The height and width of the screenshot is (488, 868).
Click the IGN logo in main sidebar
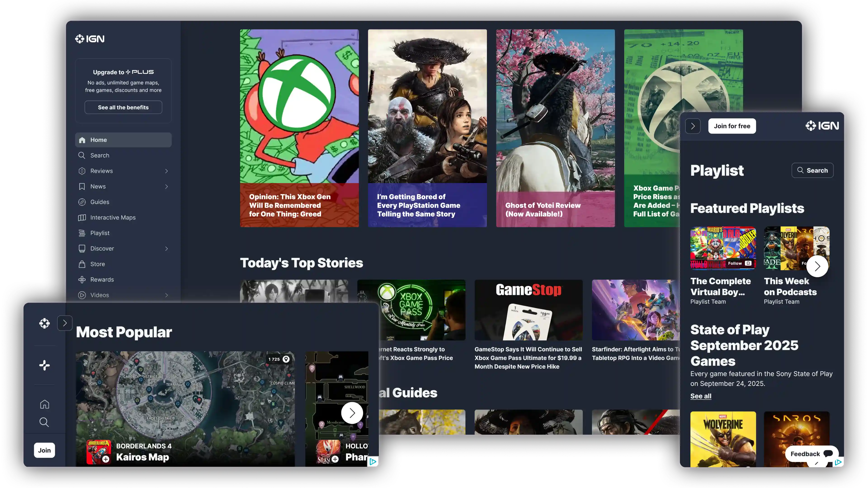90,39
